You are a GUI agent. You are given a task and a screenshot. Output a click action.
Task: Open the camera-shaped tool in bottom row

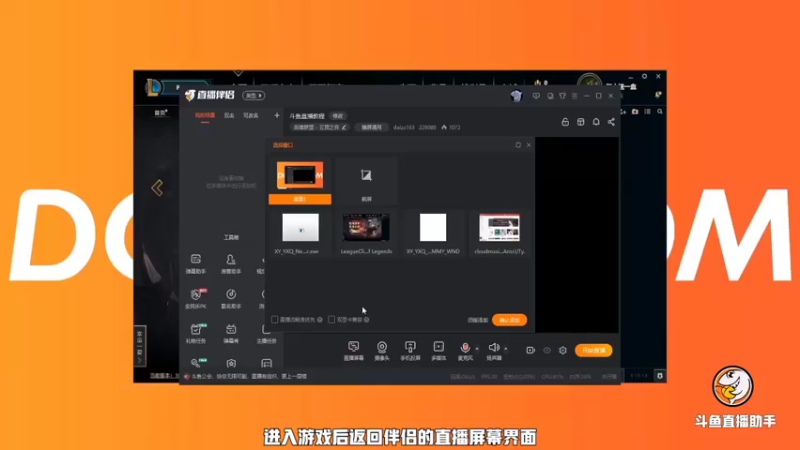(x=231, y=363)
